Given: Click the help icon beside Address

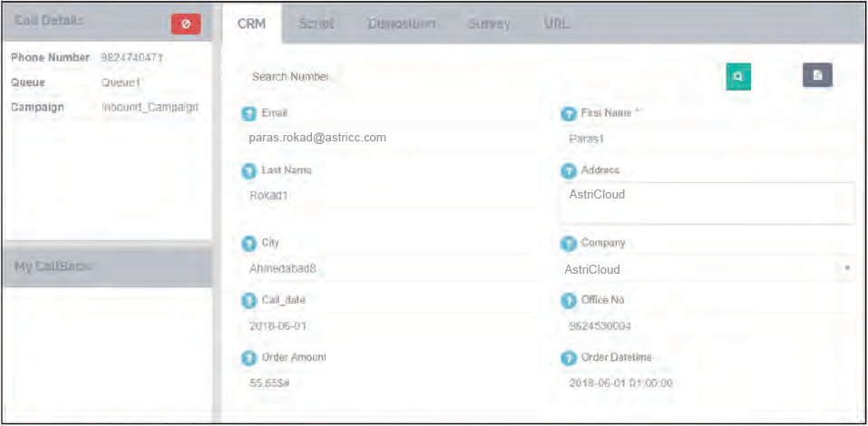Looking at the screenshot, I should (569, 170).
